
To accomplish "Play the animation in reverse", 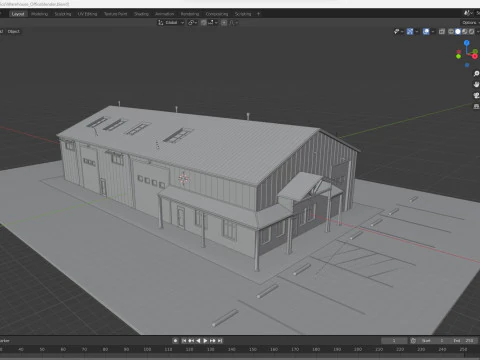I will coord(198,341).
